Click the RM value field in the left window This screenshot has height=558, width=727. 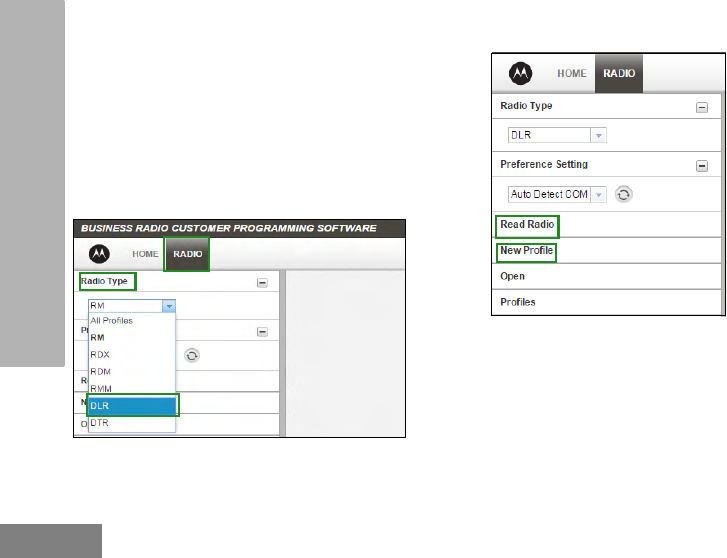coord(126,306)
